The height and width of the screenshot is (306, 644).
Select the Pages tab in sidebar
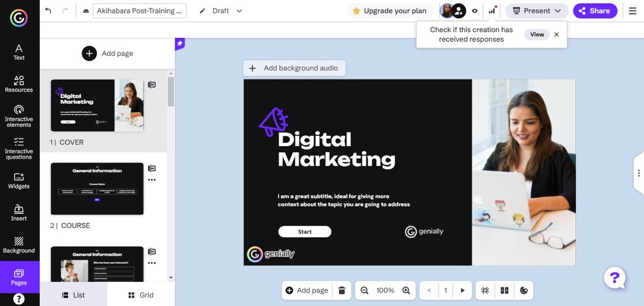[19, 277]
